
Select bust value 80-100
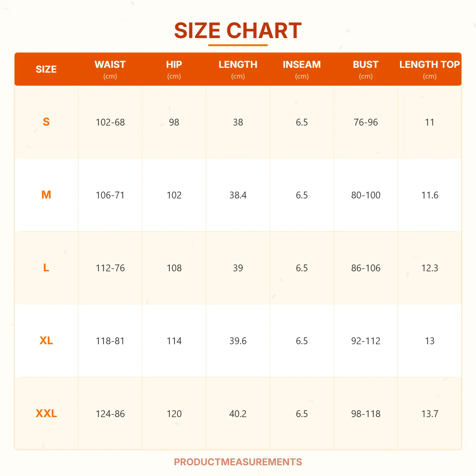click(x=366, y=195)
